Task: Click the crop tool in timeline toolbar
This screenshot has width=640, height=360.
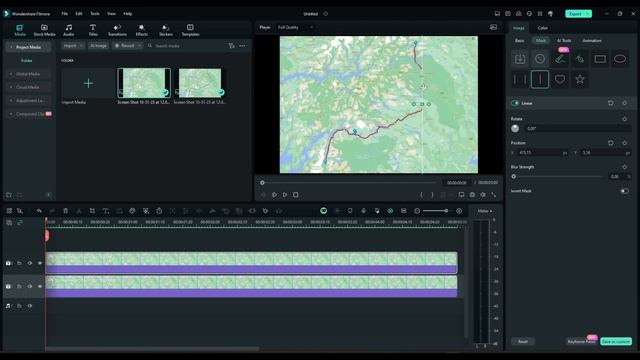Action: (x=92, y=211)
